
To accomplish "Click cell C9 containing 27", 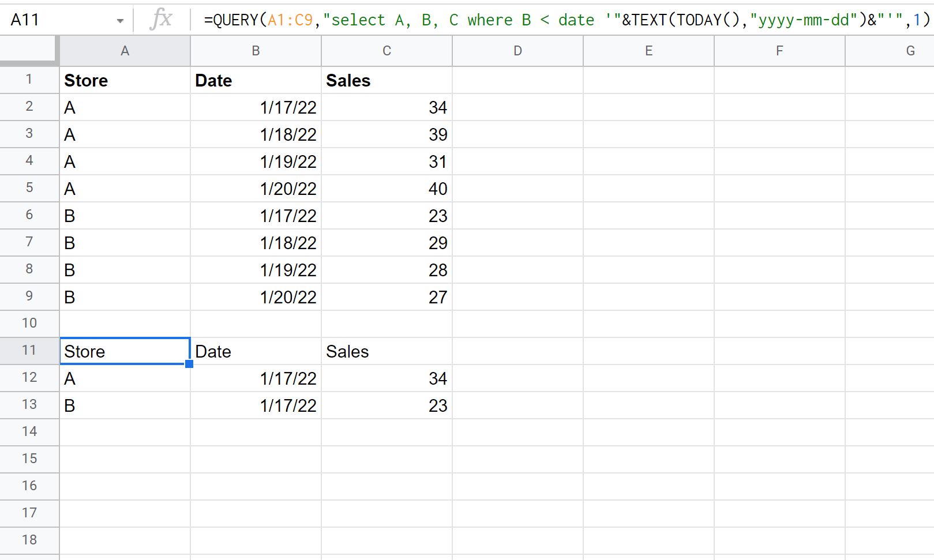I will click(387, 297).
